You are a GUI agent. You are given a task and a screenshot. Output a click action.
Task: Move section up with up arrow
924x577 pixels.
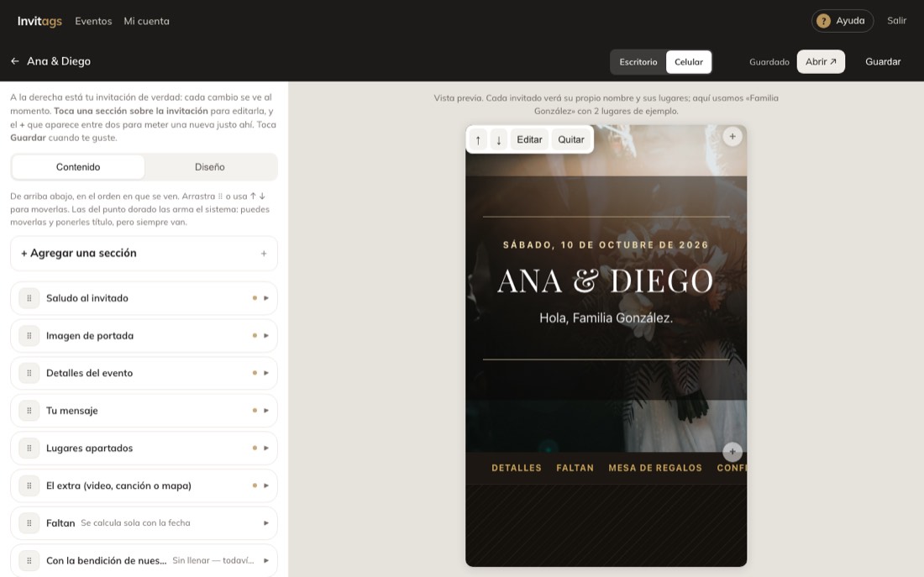478,139
